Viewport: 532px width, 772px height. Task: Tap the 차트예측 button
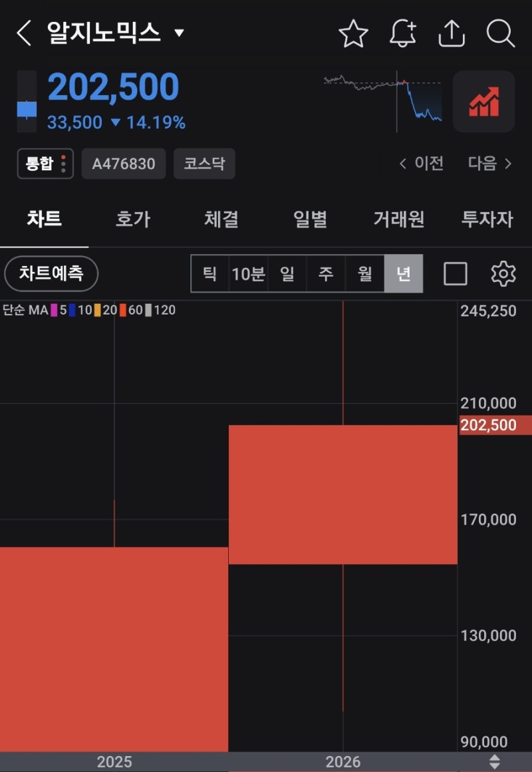[x=51, y=273]
